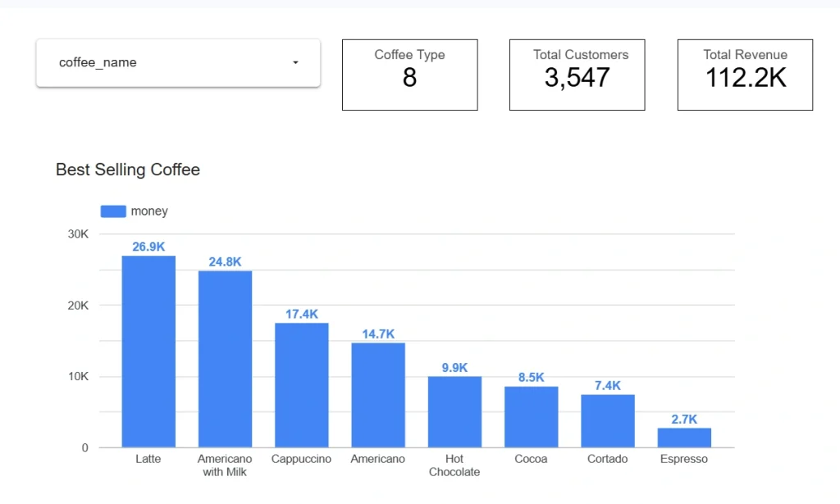Click the Cocoa bar in the chart
This screenshot has height=504, width=840.
[532, 417]
